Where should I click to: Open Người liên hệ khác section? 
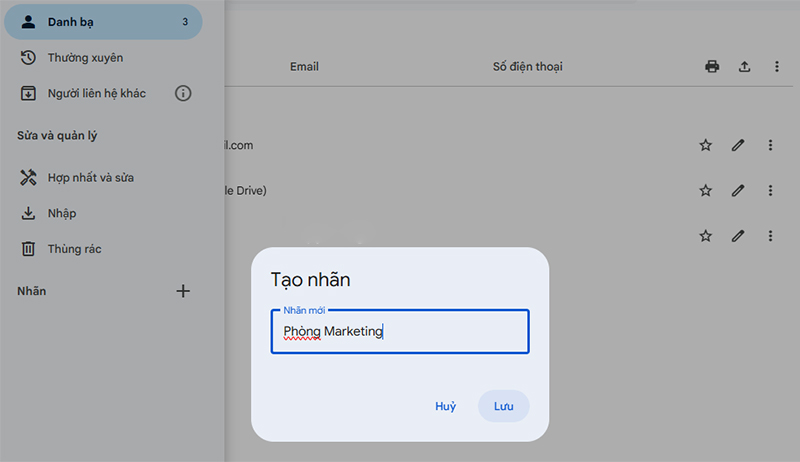(x=97, y=93)
